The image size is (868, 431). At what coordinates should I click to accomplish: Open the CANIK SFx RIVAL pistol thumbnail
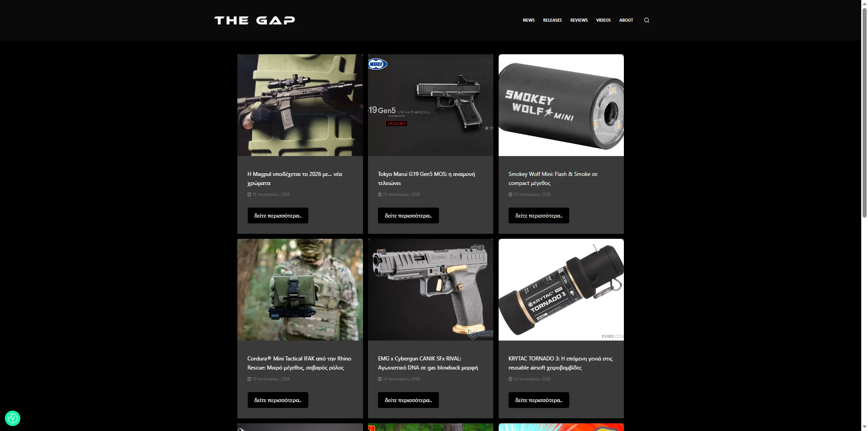click(430, 290)
